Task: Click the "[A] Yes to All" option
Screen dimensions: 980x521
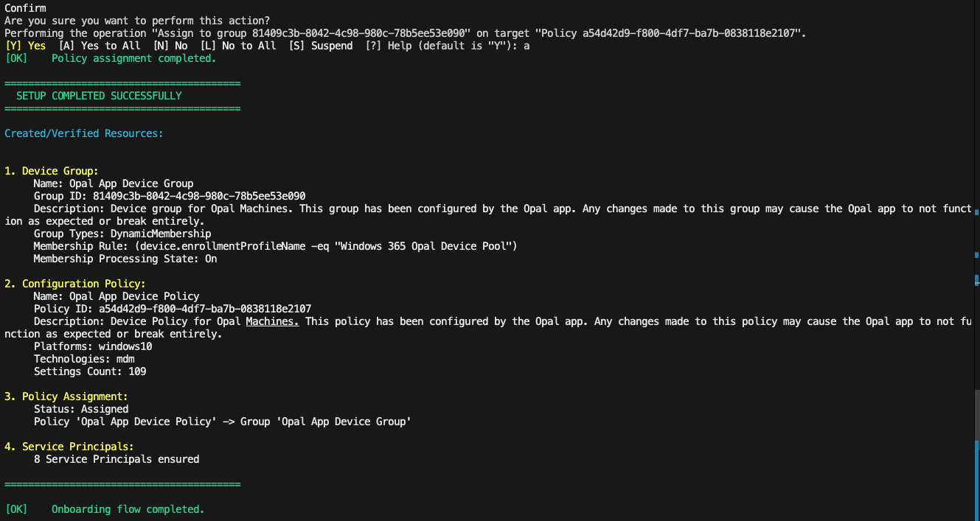Action: (x=100, y=46)
